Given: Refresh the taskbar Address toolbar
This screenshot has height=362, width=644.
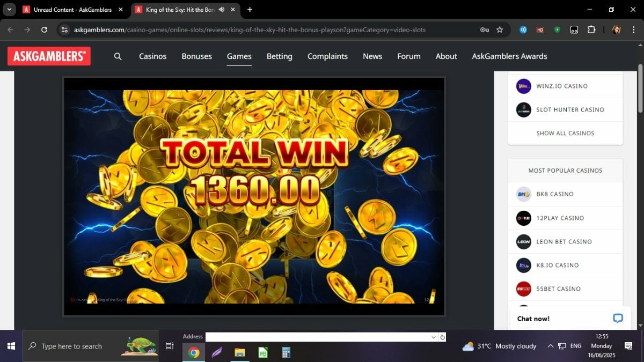Looking at the screenshot, I should click(442, 337).
